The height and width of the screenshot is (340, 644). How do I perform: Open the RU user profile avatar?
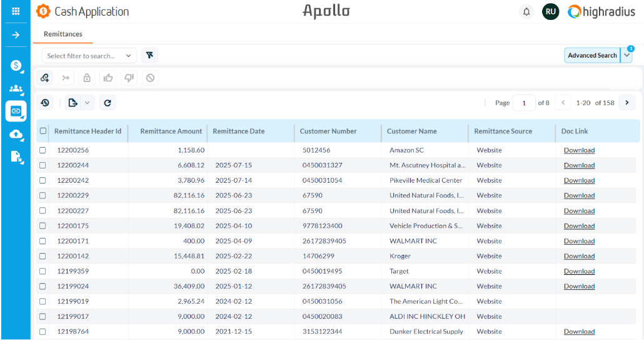[550, 12]
